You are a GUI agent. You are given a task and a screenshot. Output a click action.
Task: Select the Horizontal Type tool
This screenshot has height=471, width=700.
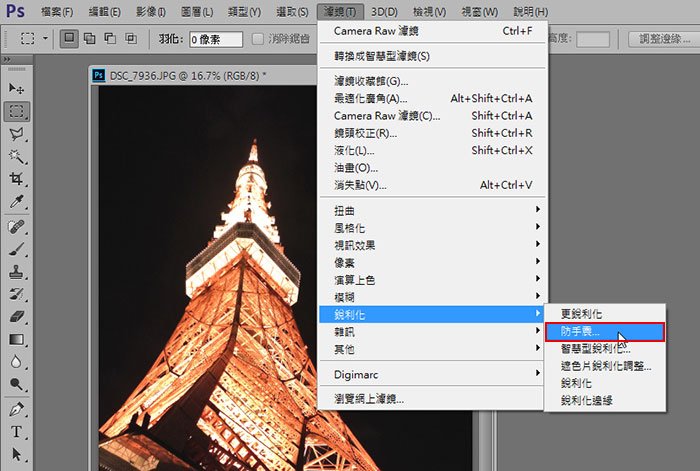tap(17, 431)
